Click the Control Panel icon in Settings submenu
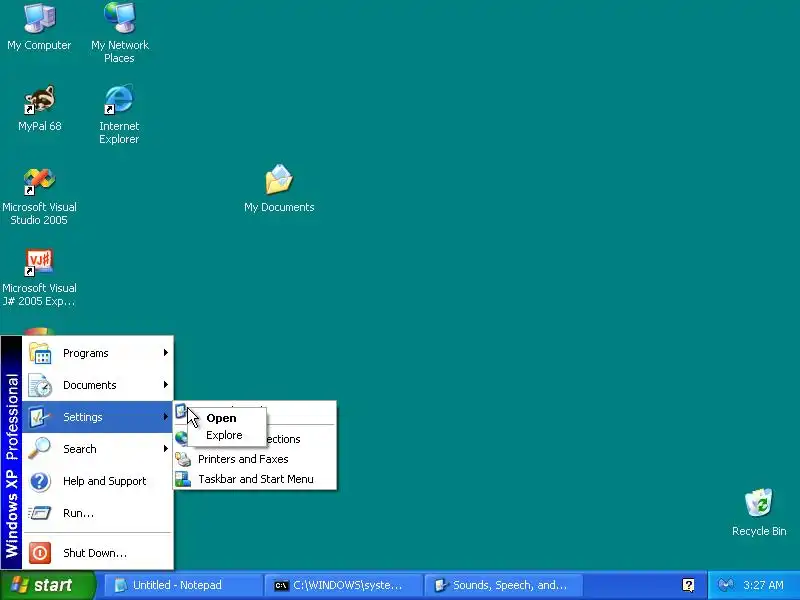The width and height of the screenshot is (800, 600). pyautogui.click(x=180, y=411)
